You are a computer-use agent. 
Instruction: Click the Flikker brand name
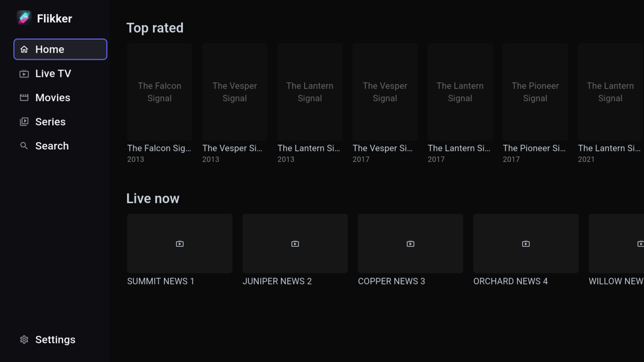pos(54,19)
